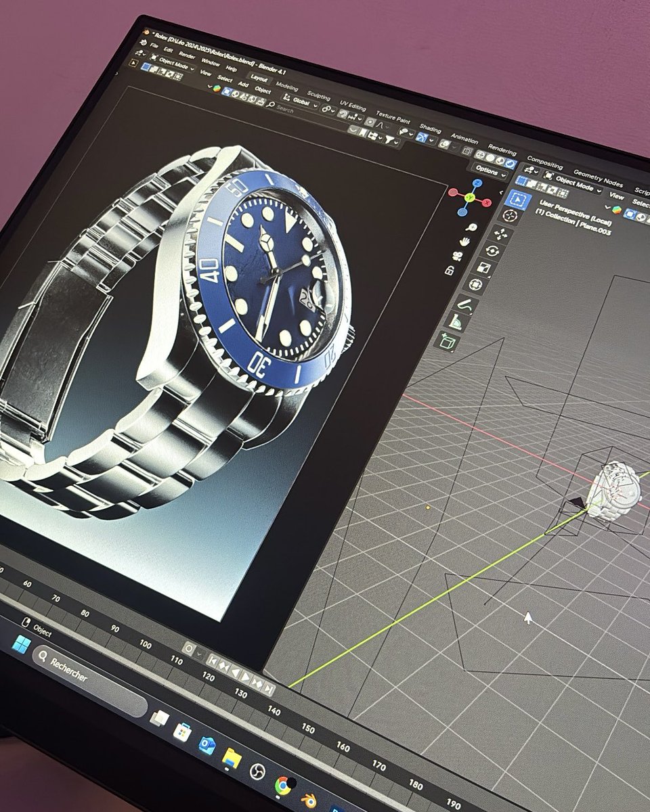
Task: Click the blue Z axis on navigation gizmo
Action: tap(477, 183)
